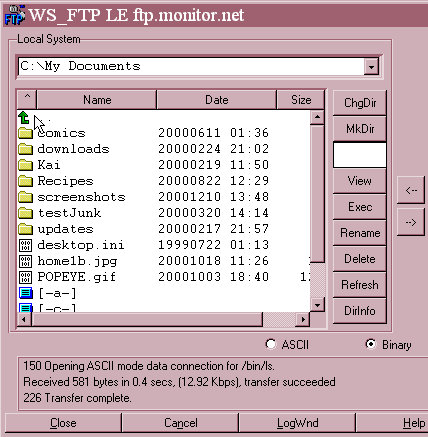Click the right arrow upload transfer button
This screenshot has width=428, height=437.
pos(411,222)
